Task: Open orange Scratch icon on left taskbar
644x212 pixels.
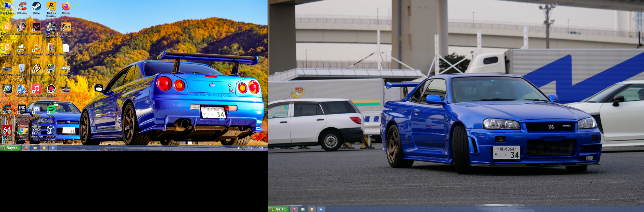Action: (x=44, y=148)
